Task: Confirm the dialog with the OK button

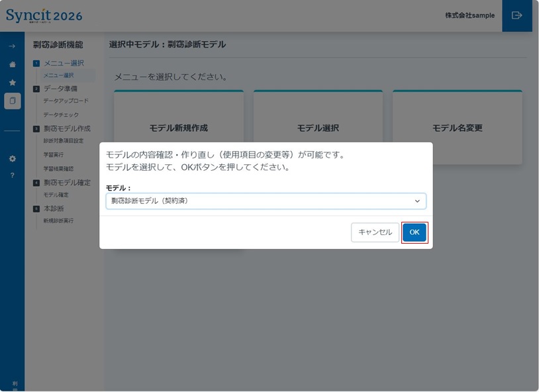Action: pos(415,232)
